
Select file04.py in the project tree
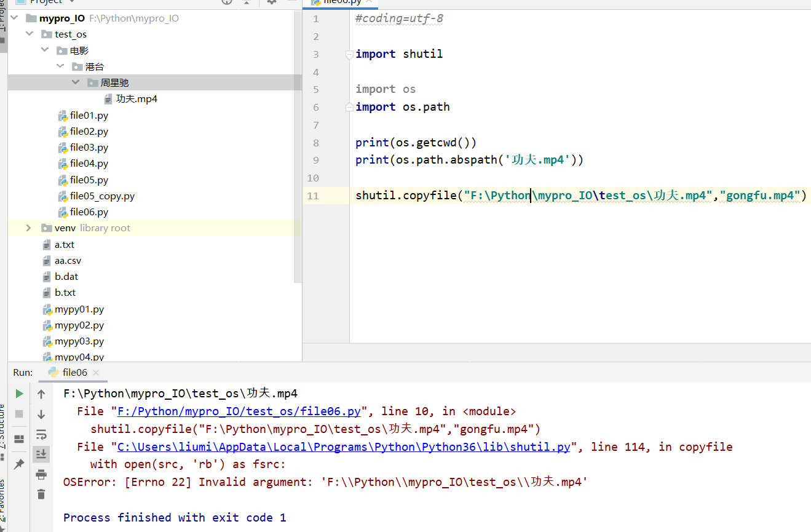[x=89, y=164]
